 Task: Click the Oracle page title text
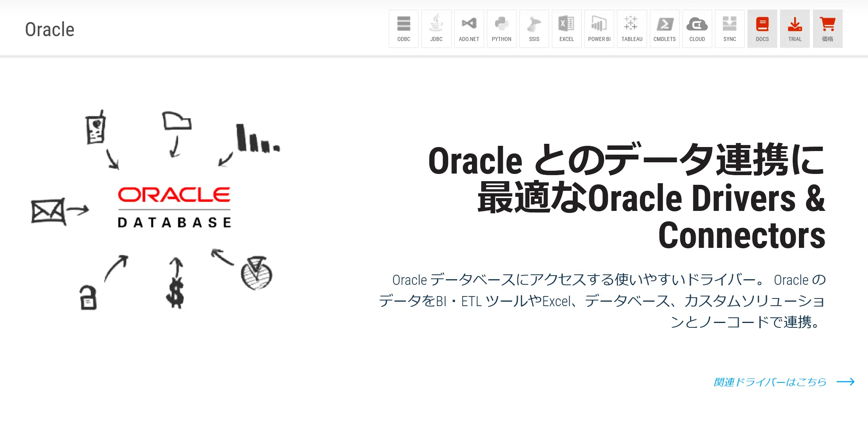coord(50,29)
